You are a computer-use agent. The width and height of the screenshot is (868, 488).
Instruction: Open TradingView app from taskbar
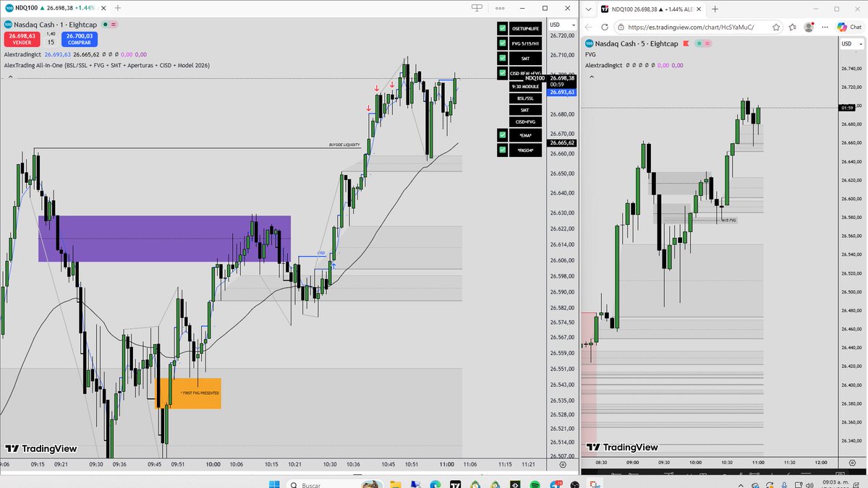pyautogui.click(x=455, y=484)
